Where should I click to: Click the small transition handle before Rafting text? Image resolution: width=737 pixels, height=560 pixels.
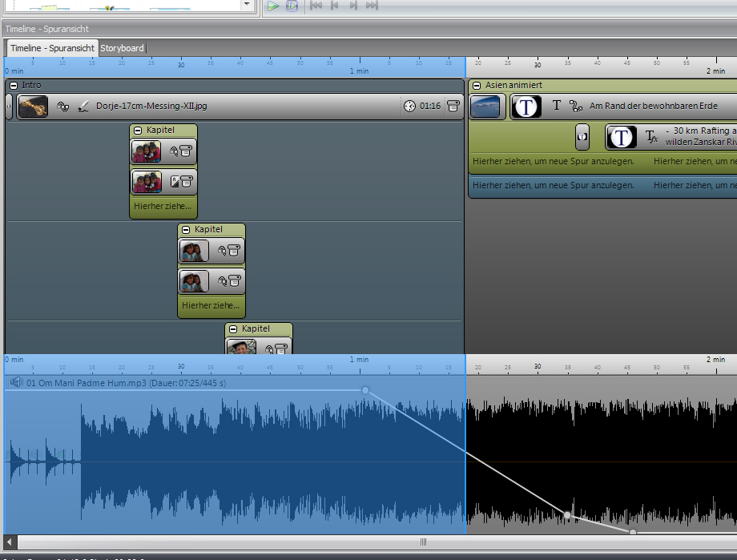(582, 137)
